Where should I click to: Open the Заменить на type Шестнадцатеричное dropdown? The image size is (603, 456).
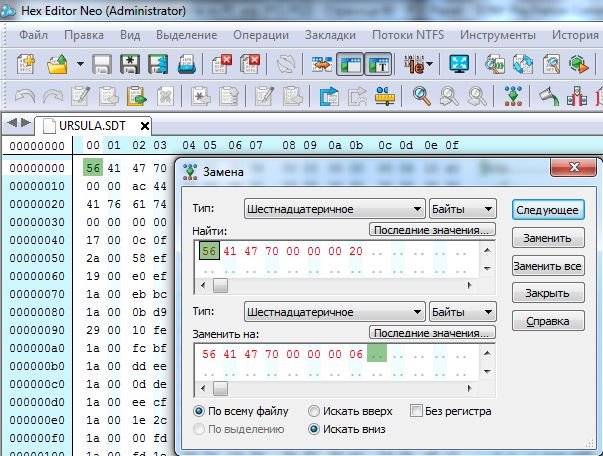[x=335, y=312]
